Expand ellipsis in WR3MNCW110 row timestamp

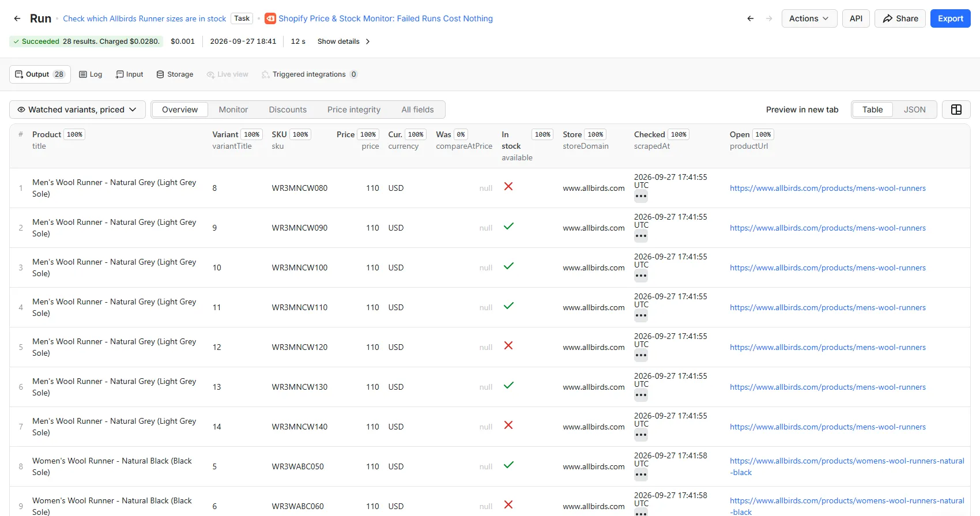(x=641, y=316)
